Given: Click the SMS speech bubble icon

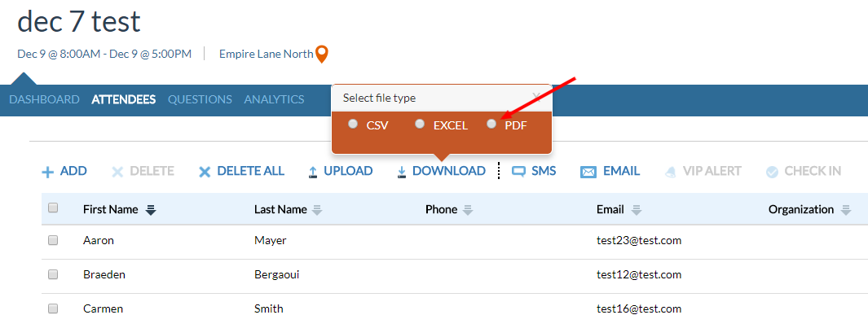Looking at the screenshot, I should coord(518,172).
